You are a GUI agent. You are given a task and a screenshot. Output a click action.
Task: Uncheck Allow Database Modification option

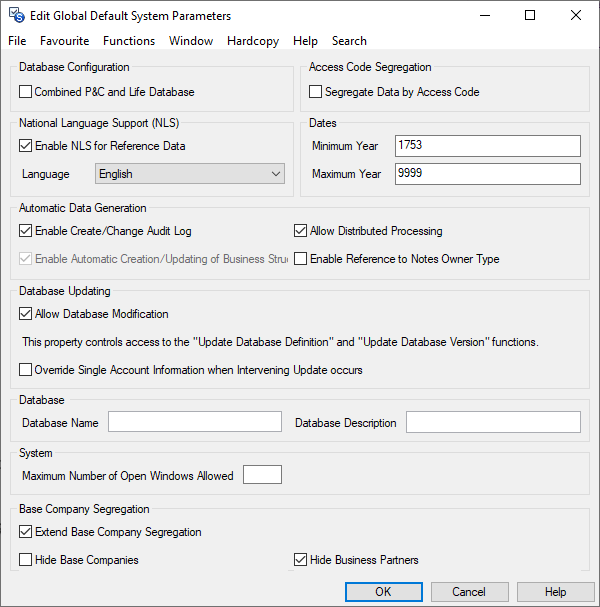pyautogui.click(x=26, y=314)
